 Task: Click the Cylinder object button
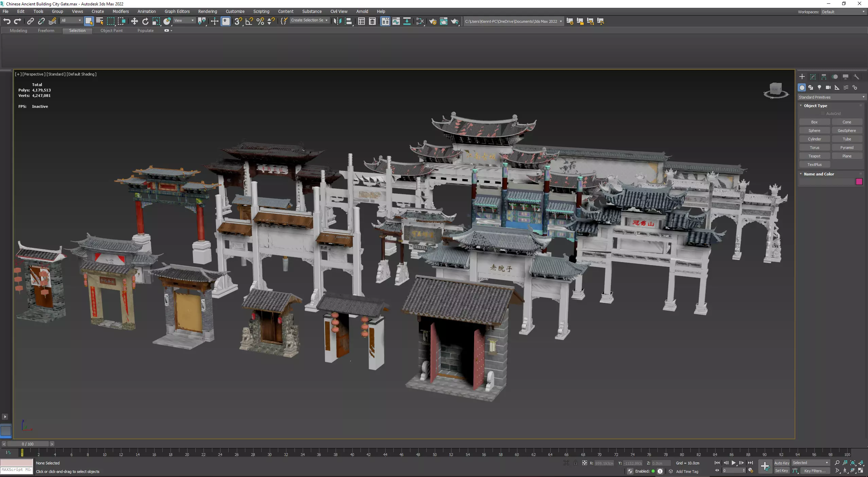[x=814, y=139]
